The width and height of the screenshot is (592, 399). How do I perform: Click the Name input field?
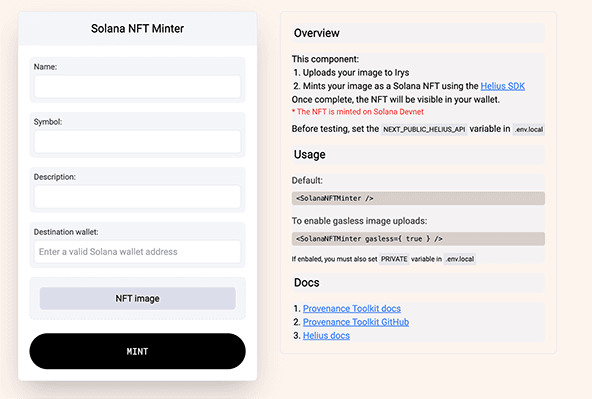(137, 86)
